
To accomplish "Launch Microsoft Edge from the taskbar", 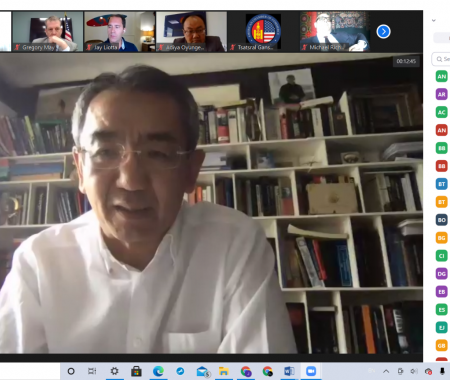I will coord(158,371).
